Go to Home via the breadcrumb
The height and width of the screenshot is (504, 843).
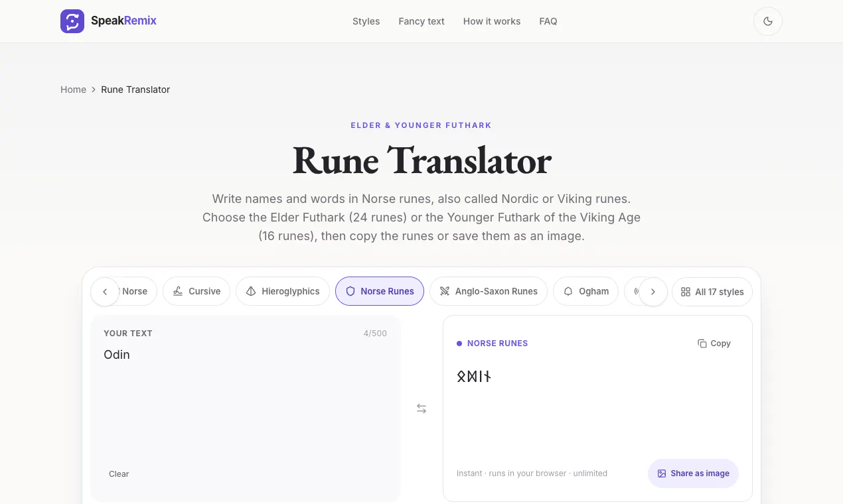(73, 90)
